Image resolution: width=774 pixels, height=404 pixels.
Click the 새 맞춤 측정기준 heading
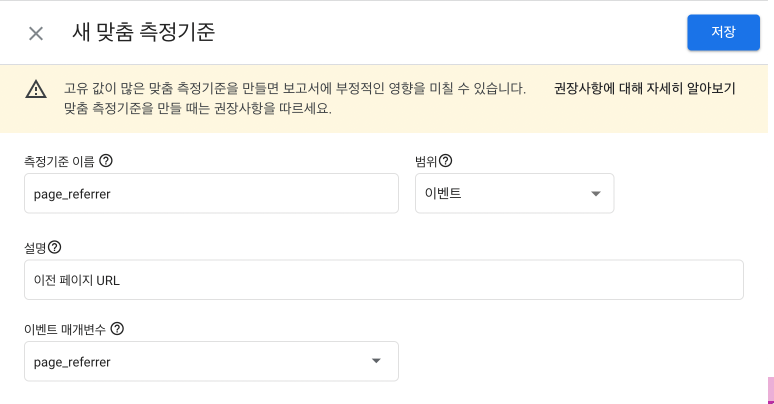144,33
